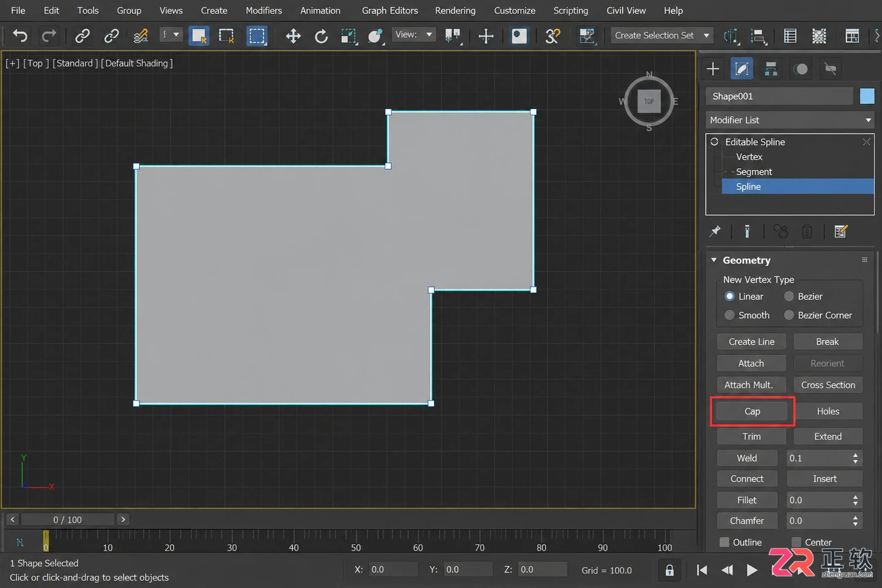Image resolution: width=882 pixels, height=588 pixels.
Task: Select the Bezier vertex type
Action: (x=789, y=296)
